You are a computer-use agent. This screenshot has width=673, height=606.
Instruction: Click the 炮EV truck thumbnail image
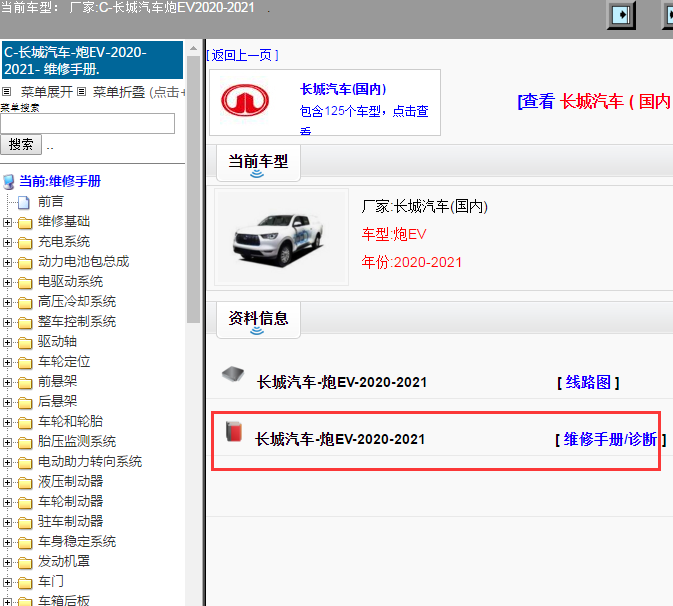pos(281,237)
